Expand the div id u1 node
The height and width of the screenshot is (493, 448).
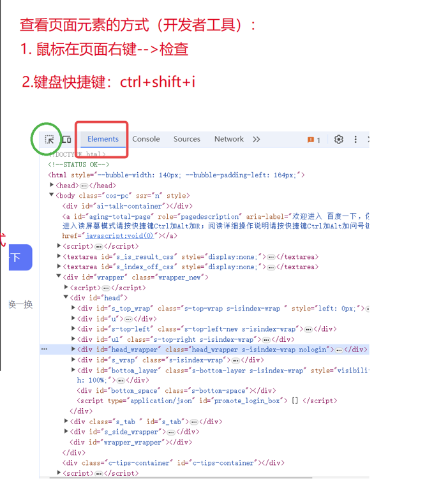point(73,339)
